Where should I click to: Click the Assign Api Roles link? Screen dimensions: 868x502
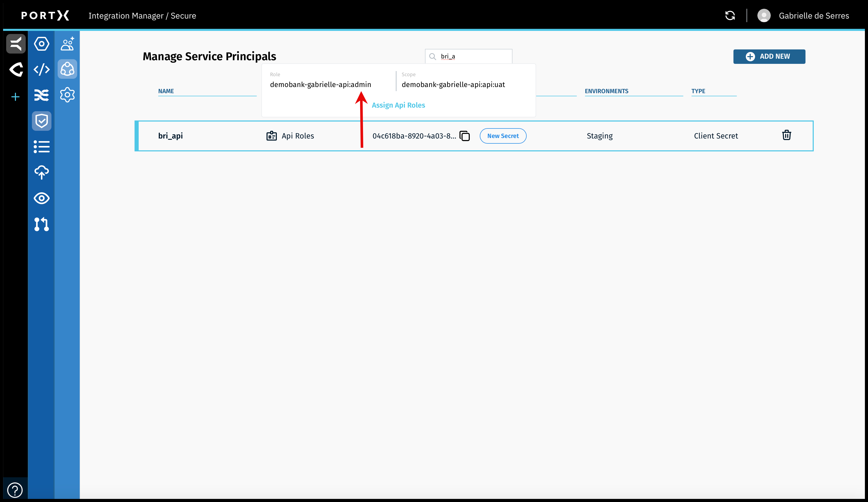tap(398, 105)
